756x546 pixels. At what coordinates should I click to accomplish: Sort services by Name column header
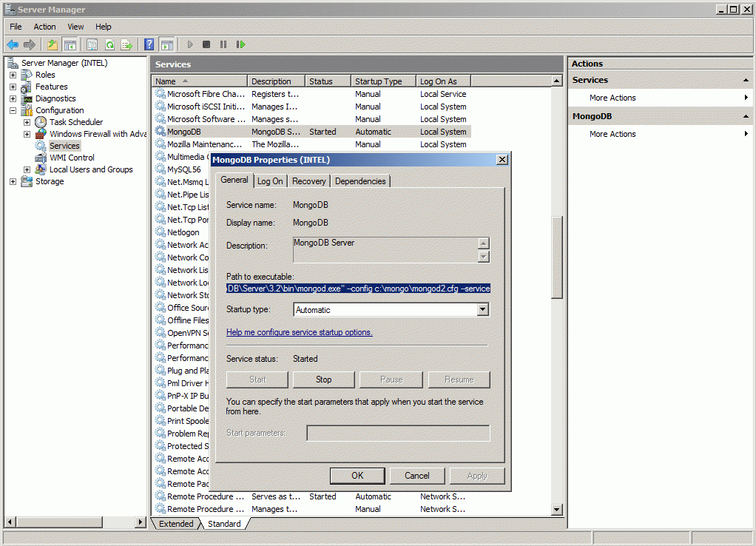(200, 81)
